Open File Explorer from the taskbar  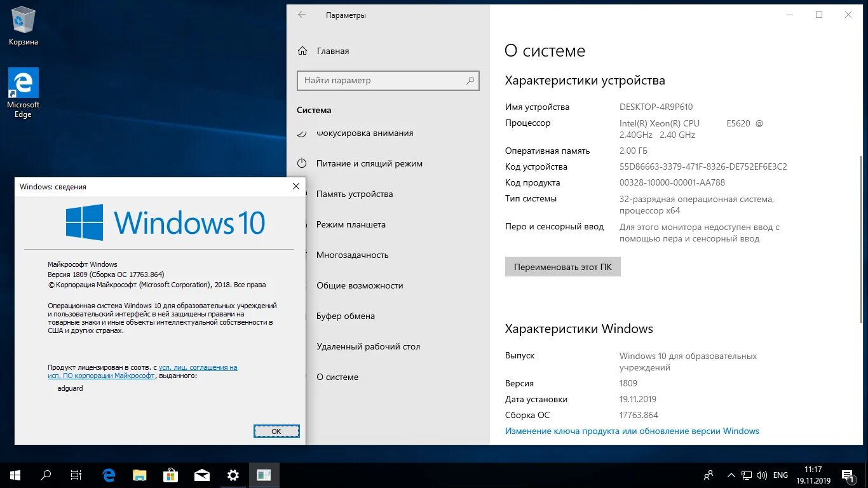139,475
